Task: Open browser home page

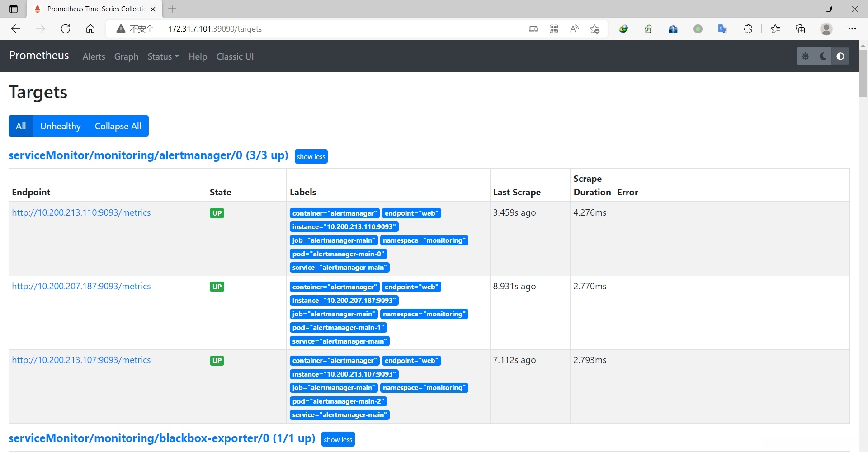Action: (x=90, y=29)
